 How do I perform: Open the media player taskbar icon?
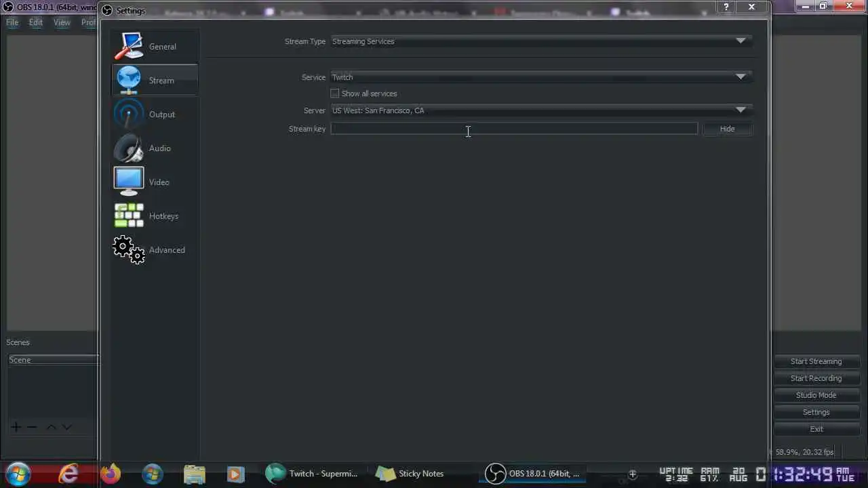click(x=235, y=473)
